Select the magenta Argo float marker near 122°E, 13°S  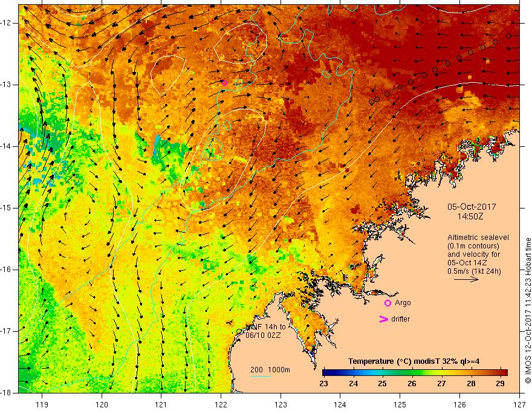pyautogui.click(x=224, y=83)
